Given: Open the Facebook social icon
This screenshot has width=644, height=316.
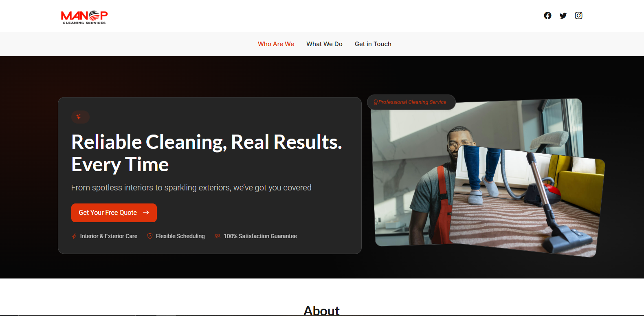Looking at the screenshot, I should click(x=547, y=15).
